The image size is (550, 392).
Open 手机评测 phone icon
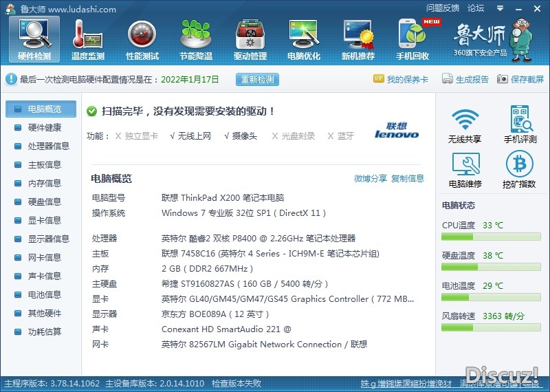(520, 124)
